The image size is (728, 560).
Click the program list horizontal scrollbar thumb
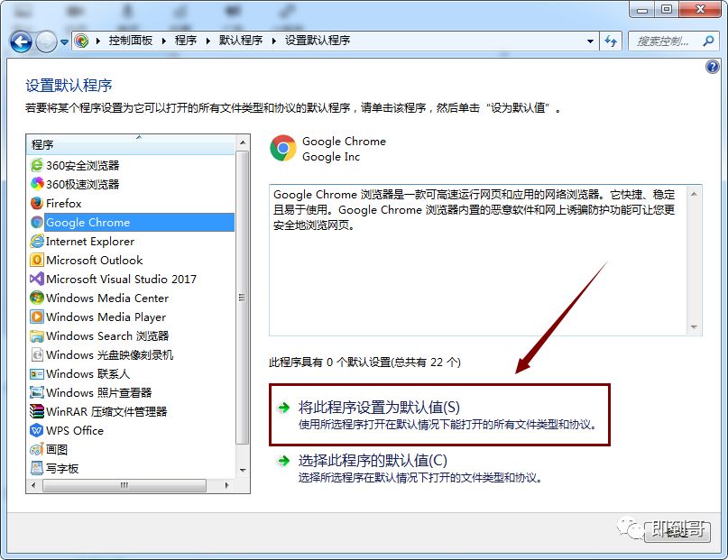click(124, 485)
